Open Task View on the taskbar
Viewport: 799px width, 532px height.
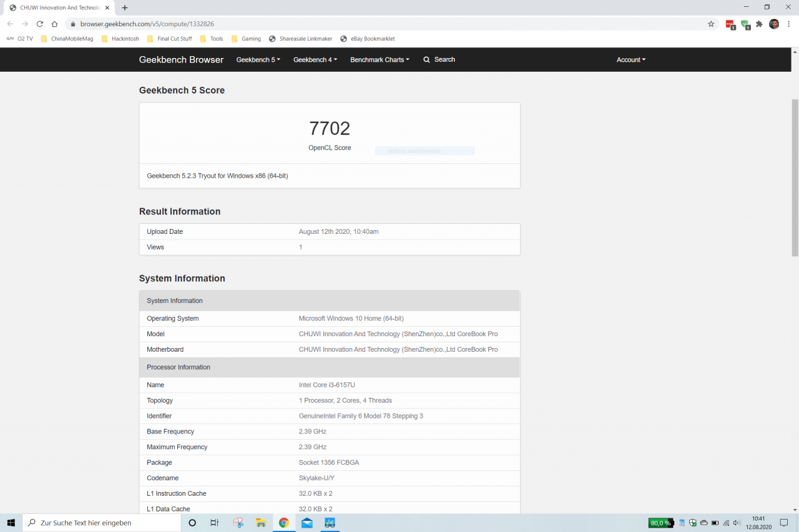click(x=214, y=523)
